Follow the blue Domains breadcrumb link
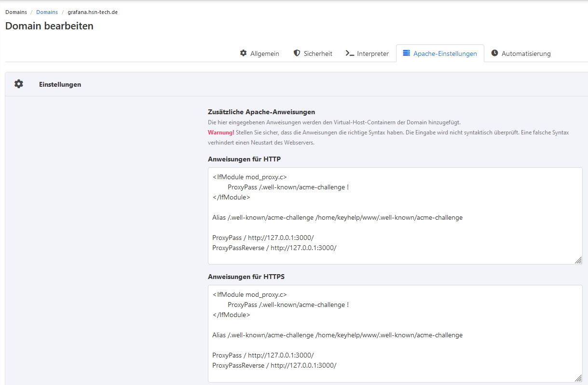The height and width of the screenshot is (385, 588). (x=47, y=12)
